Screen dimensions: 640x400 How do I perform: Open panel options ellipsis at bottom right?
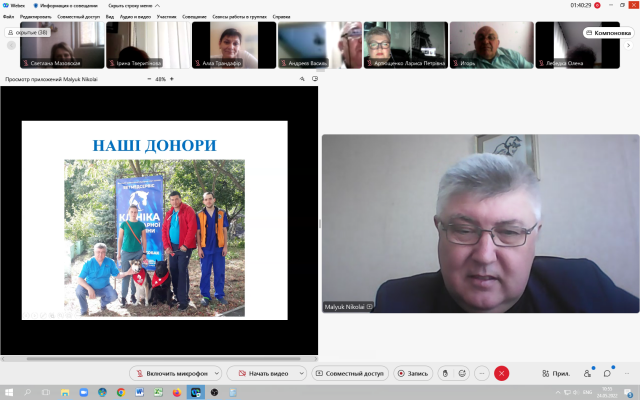627,373
